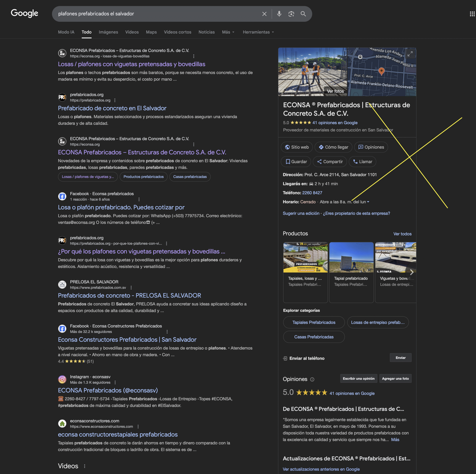Viewport: 476px width, 474px height.
Task: Expand the map with the fullscreen icon
Action: coord(410,54)
